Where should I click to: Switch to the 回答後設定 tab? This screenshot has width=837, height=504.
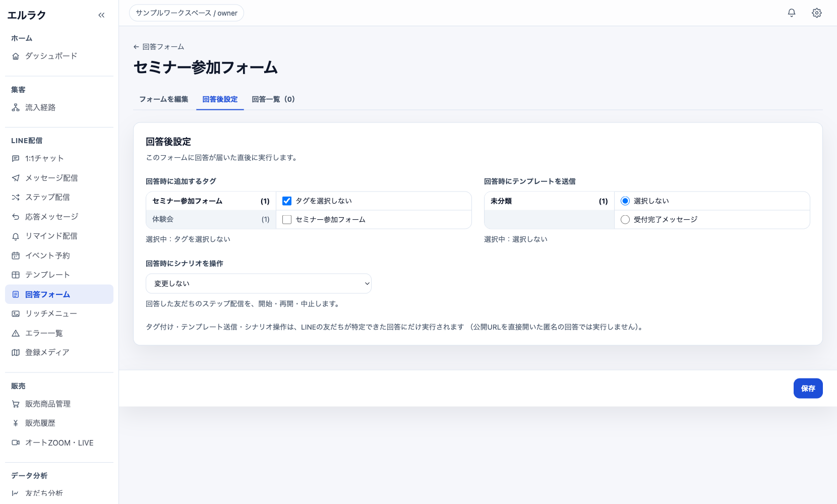220,99
